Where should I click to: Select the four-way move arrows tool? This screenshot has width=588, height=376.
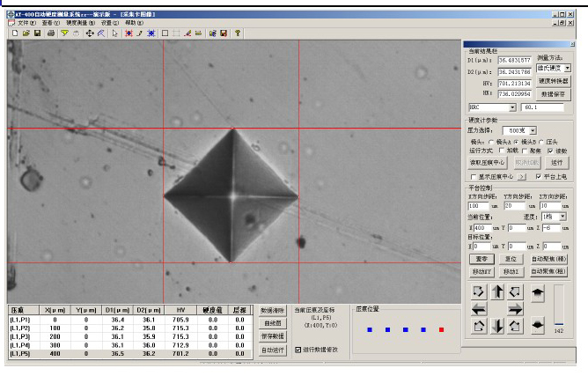click(90, 33)
